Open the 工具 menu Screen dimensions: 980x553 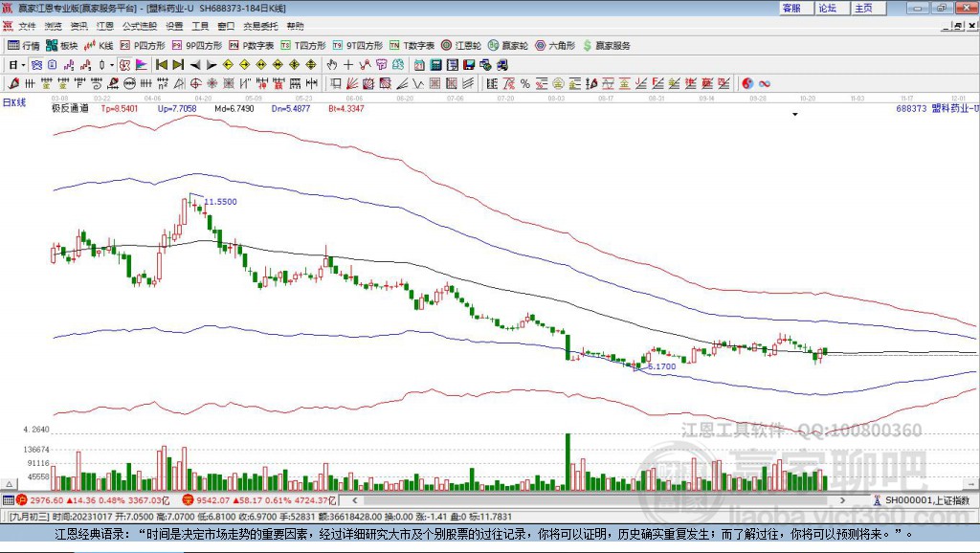click(x=200, y=26)
